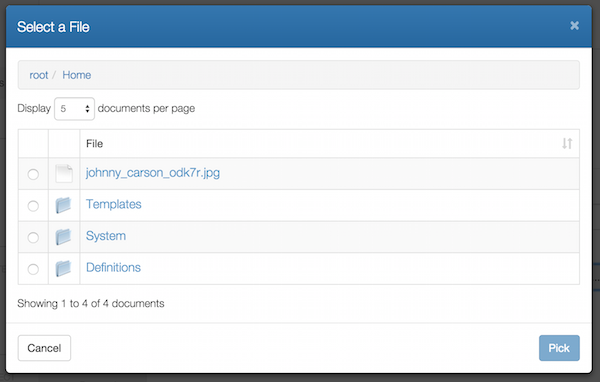Open the documents per page dropdown
This screenshot has width=600, height=382.
click(74, 109)
